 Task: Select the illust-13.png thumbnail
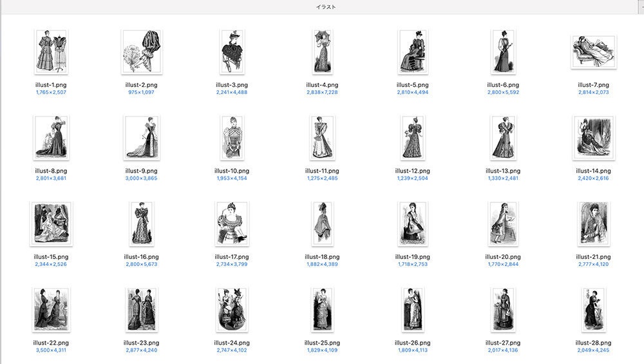click(503, 138)
